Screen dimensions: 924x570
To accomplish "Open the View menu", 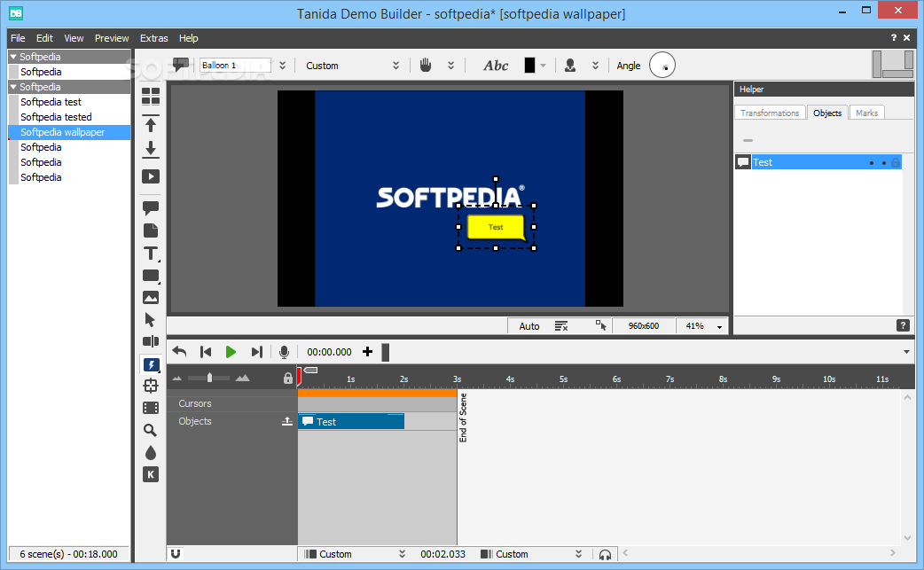I will pos(74,38).
